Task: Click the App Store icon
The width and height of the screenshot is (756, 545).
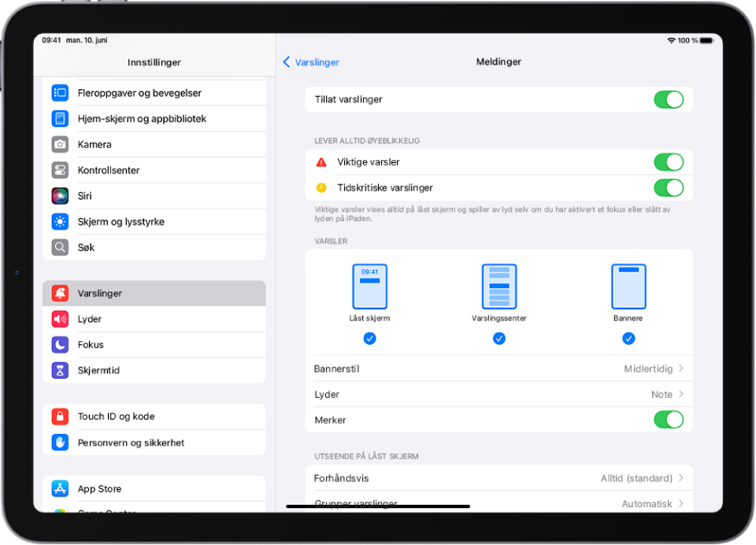Action: (x=60, y=488)
